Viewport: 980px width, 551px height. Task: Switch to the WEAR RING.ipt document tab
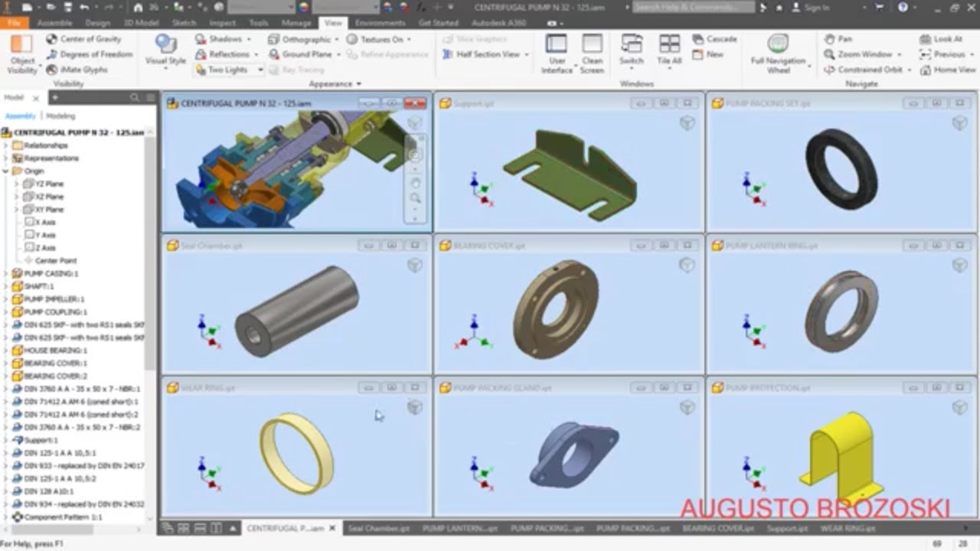848,528
